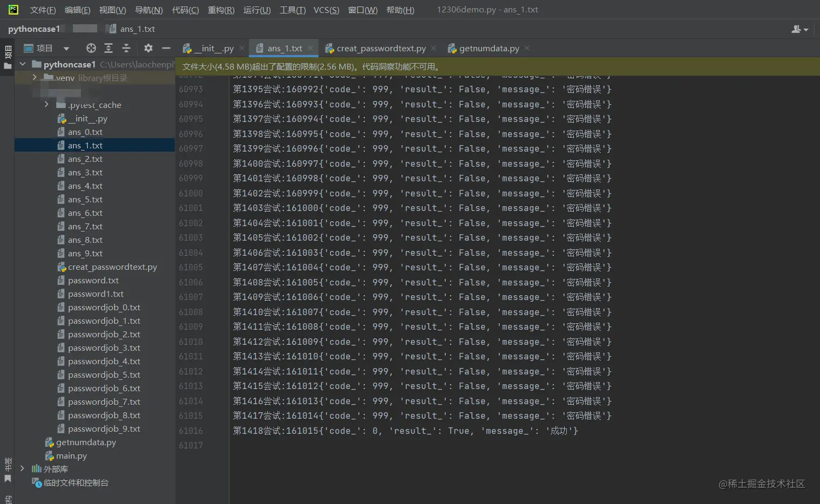Expand the .pytest_cache folder

(46, 105)
